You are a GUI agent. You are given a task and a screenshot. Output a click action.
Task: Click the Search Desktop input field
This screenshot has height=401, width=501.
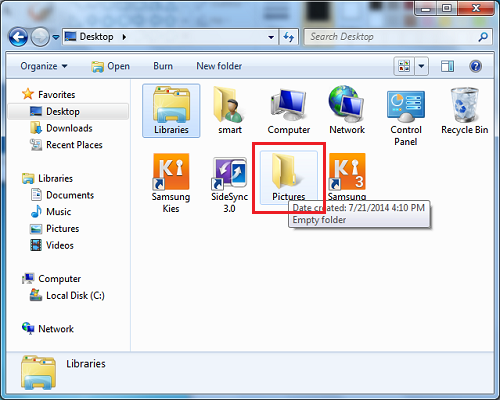coord(393,37)
